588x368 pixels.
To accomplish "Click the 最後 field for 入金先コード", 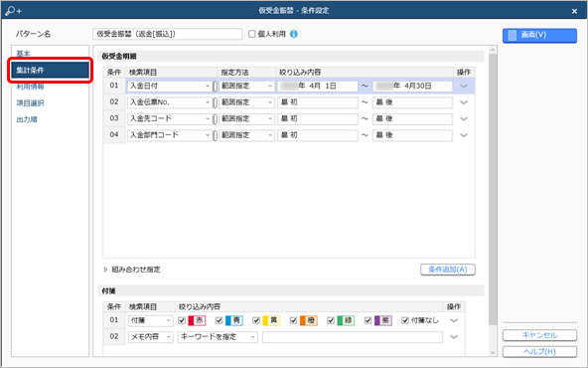I will coord(412,118).
